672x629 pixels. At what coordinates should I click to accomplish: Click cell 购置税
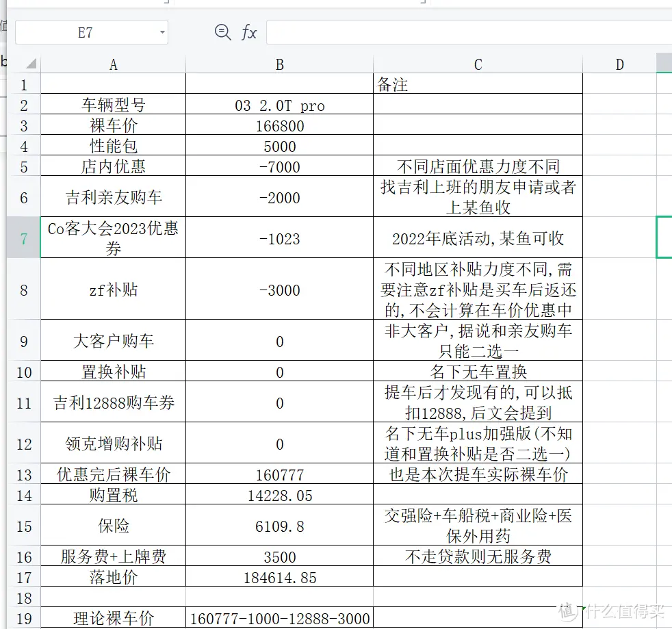(113, 494)
